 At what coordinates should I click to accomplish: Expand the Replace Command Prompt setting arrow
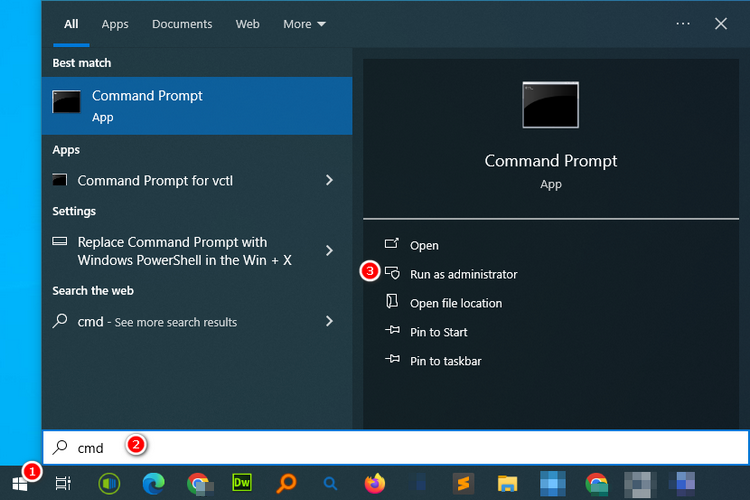[329, 250]
